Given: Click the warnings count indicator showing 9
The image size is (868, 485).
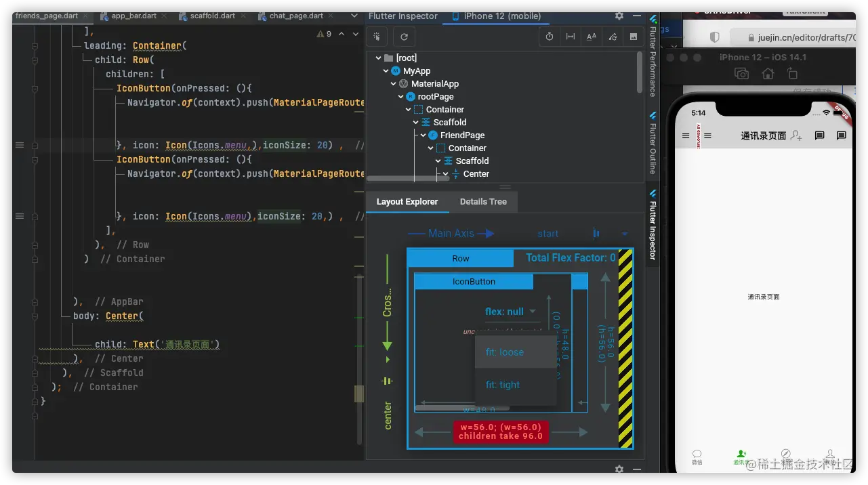Looking at the screenshot, I should click(x=325, y=33).
